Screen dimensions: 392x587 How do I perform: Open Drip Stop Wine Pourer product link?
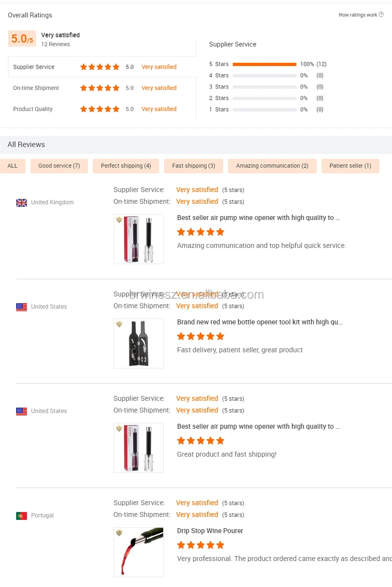(210, 531)
